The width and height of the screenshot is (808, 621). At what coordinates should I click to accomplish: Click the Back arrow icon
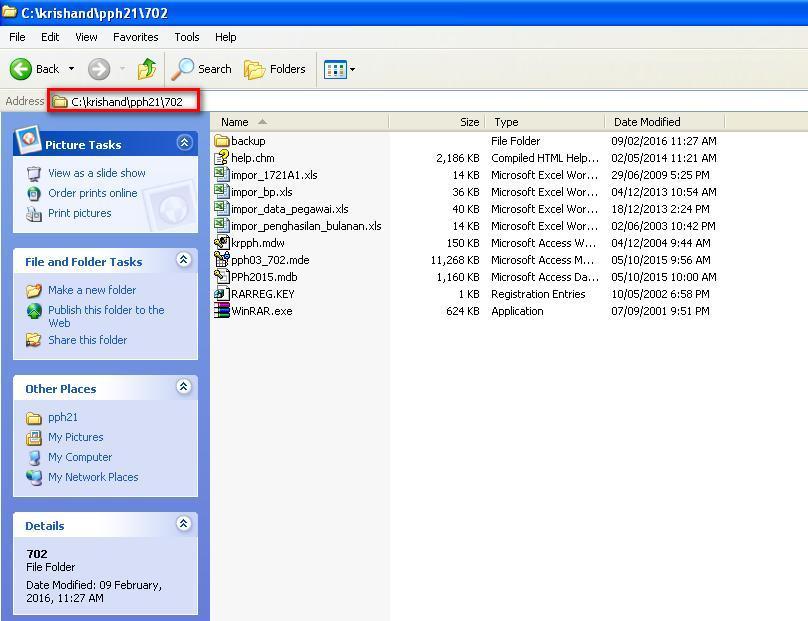coord(21,69)
